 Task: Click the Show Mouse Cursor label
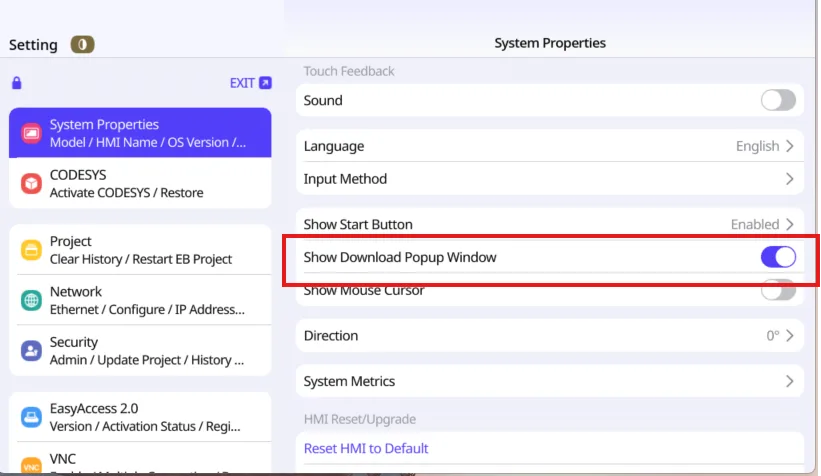(363, 291)
